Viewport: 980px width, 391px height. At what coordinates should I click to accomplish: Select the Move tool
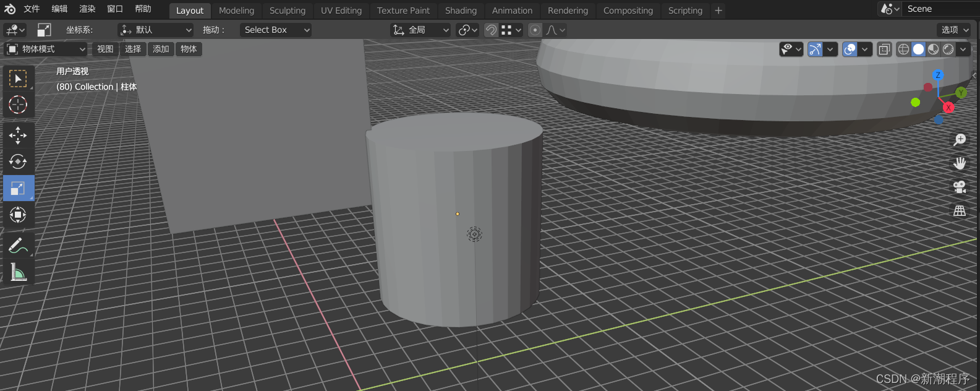[x=18, y=135]
